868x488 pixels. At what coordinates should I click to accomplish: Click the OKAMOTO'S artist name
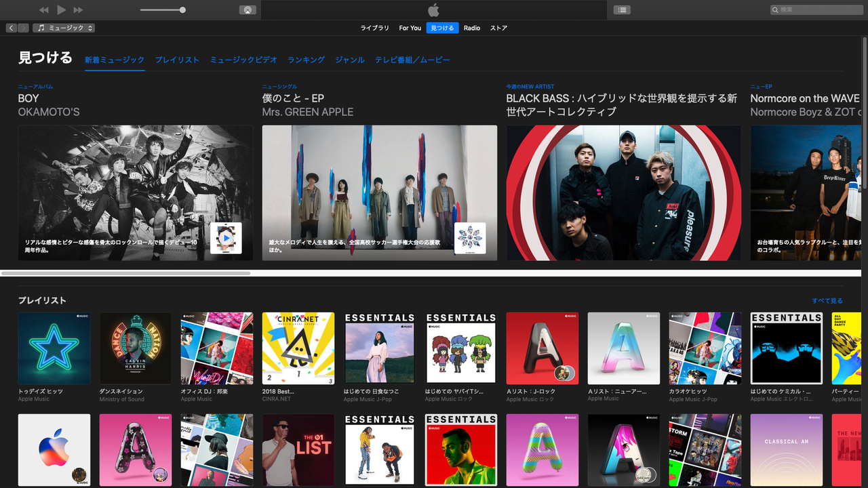(49, 112)
